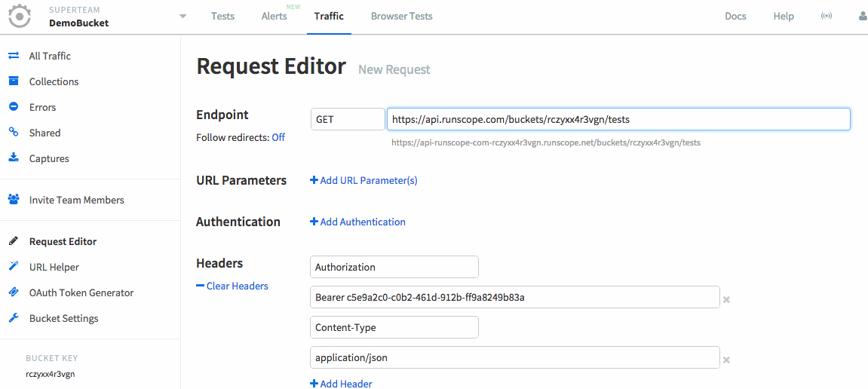
Task: Click the URL Helper magic wand icon
Action: pyautogui.click(x=14, y=267)
